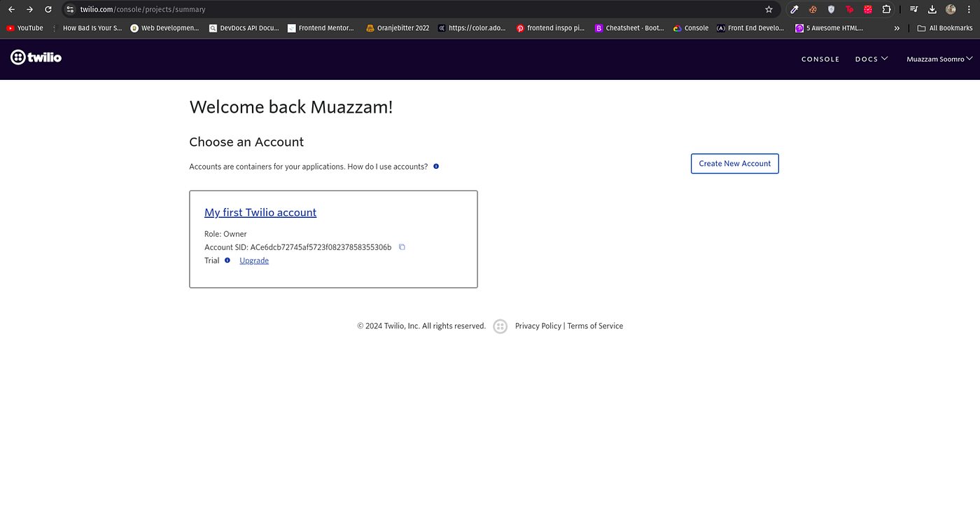980x512 pixels.
Task: Open the 'Oranjebitter 2022' bookmark
Action: coord(398,28)
